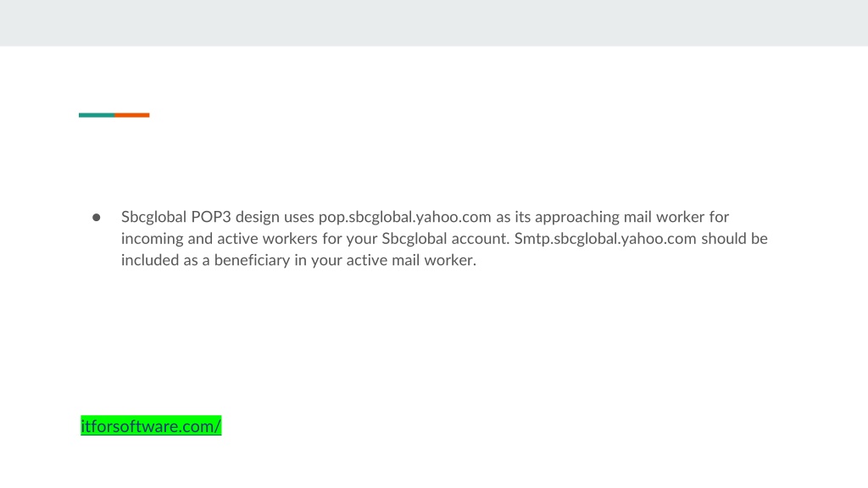868x488 pixels.
Task: Click the word incoming in second line
Action: 153,238
